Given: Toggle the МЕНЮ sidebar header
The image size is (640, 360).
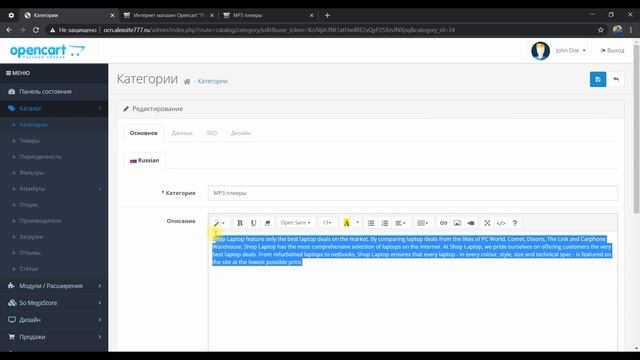Looking at the screenshot, I should point(18,73).
